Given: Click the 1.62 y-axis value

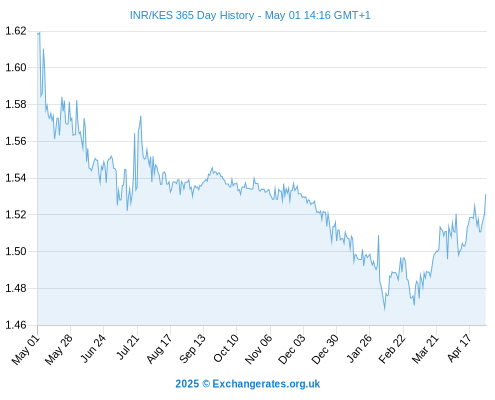Looking at the screenshot, I should coord(16,31).
